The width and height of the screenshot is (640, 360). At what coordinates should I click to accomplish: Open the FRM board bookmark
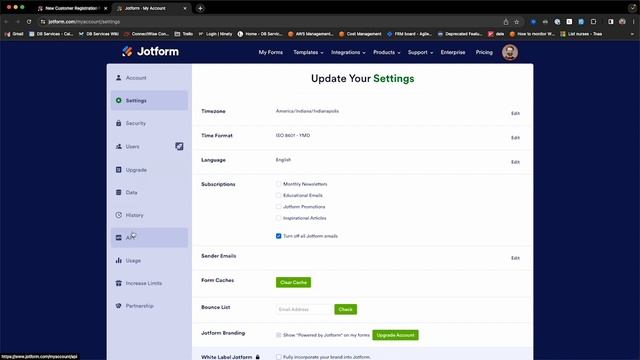pos(409,34)
